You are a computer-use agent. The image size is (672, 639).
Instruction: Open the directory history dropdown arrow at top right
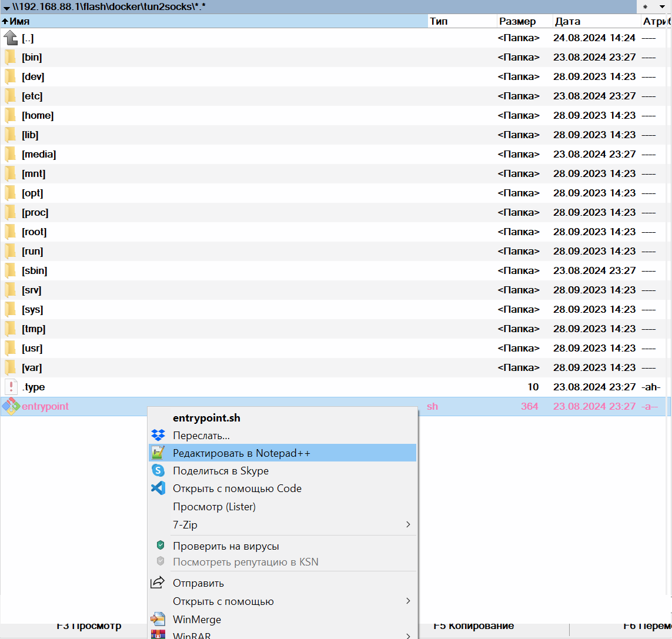[662, 7]
